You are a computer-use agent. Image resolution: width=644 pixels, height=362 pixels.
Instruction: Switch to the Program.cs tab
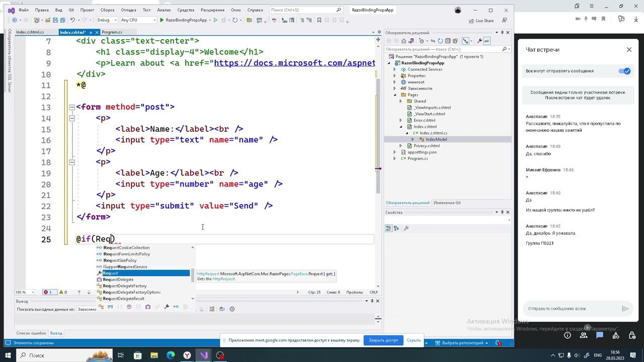click(x=112, y=32)
